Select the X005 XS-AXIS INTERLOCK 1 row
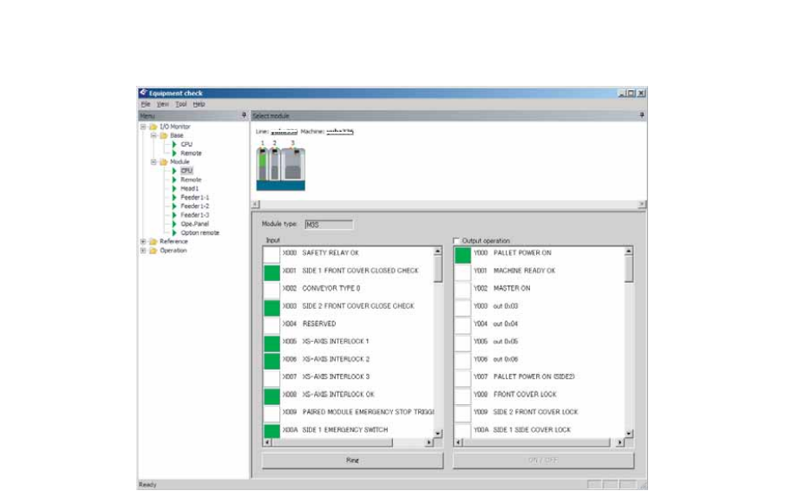This screenshot has height=504, width=812. (x=349, y=342)
